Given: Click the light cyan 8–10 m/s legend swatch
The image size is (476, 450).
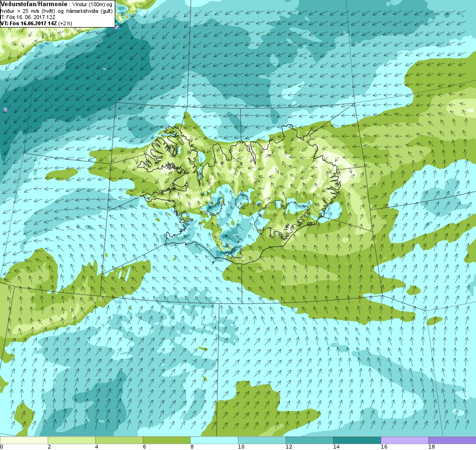Looking at the screenshot, I should click(x=214, y=440).
